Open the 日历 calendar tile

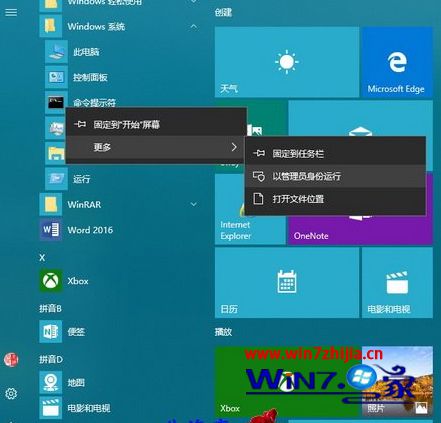287,283
